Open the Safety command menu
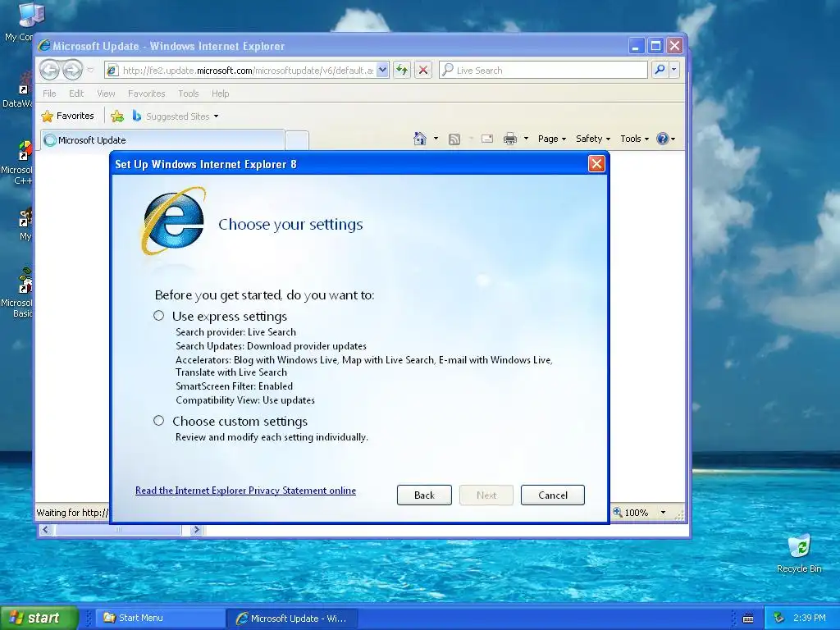840x630 pixels. coord(592,139)
